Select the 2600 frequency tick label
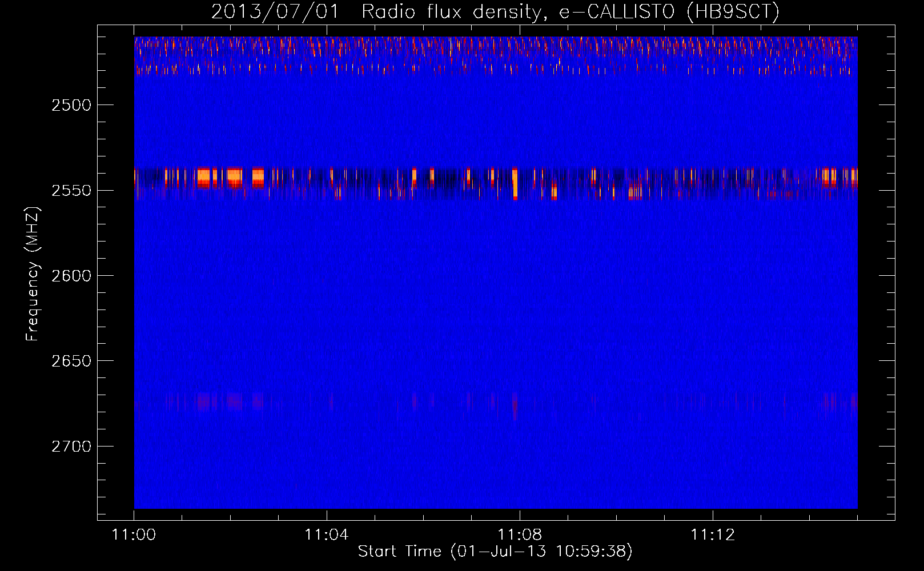 click(x=71, y=276)
